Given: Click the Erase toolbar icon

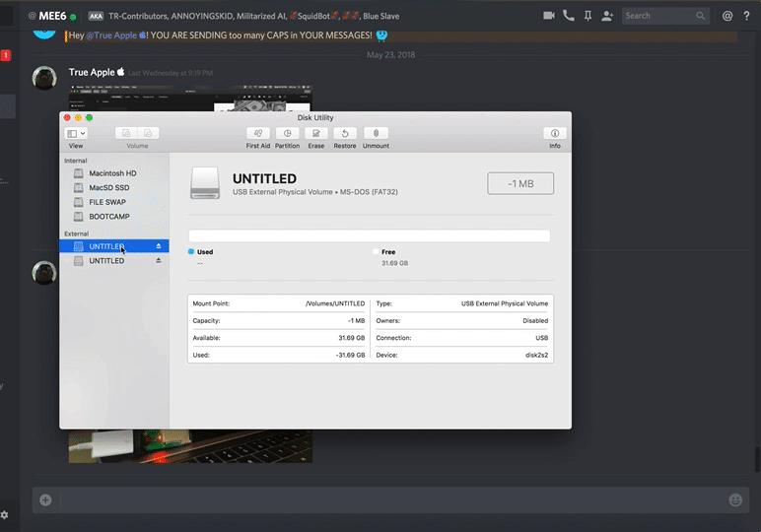Looking at the screenshot, I should coord(316,133).
